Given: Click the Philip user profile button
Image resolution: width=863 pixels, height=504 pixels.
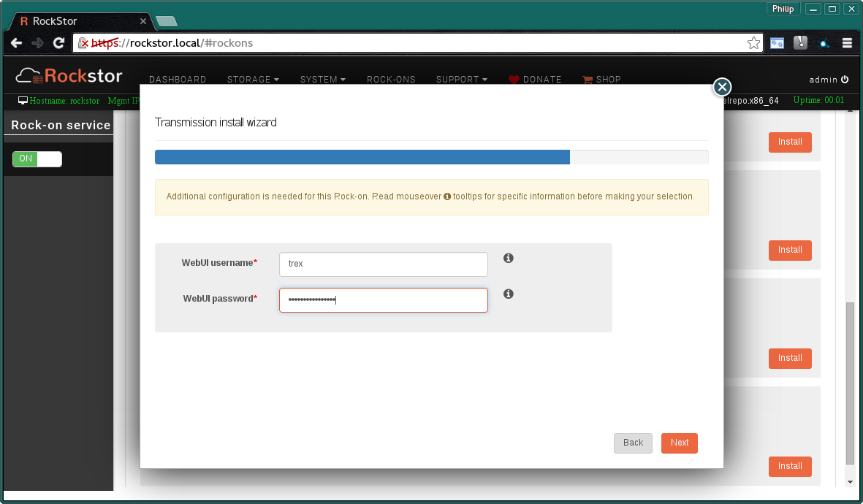Looking at the screenshot, I should point(783,9).
